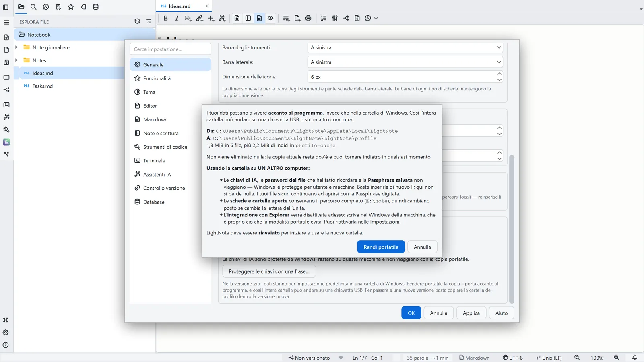The width and height of the screenshot is (644, 362).
Task: Toggle word wrap icon in the editor toolbar
Action: (x=286, y=18)
